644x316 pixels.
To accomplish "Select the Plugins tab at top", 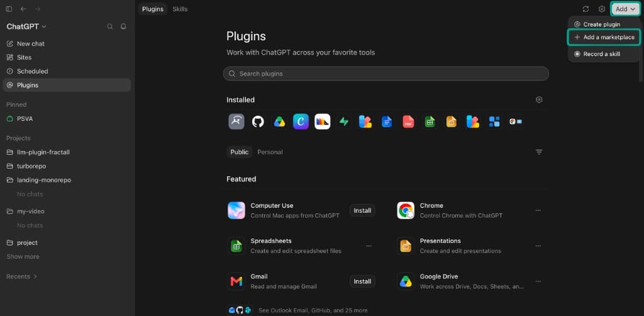I will [x=153, y=9].
